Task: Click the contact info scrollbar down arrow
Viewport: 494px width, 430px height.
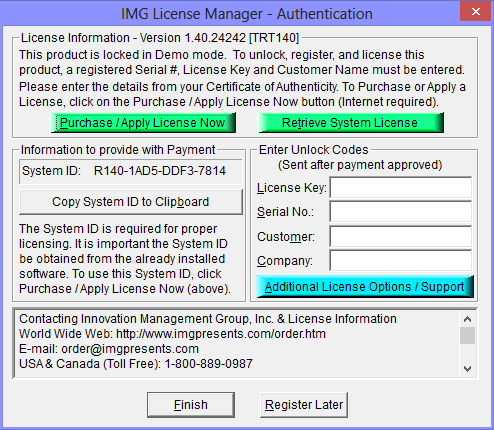Action: (x=467, y=369)
